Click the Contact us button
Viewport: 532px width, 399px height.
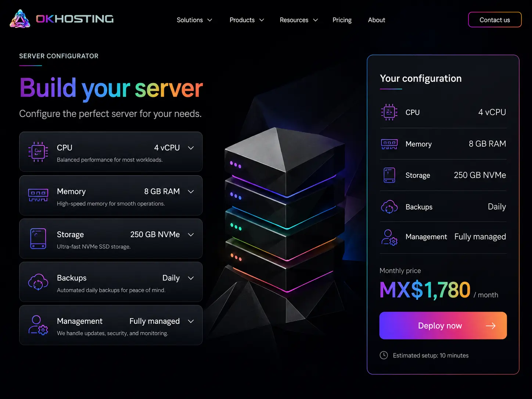(x=495, y=20)
